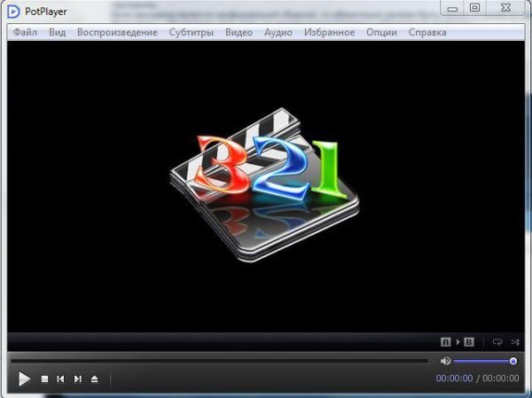Toggle the shuffle playback icon

coord(515,342)
